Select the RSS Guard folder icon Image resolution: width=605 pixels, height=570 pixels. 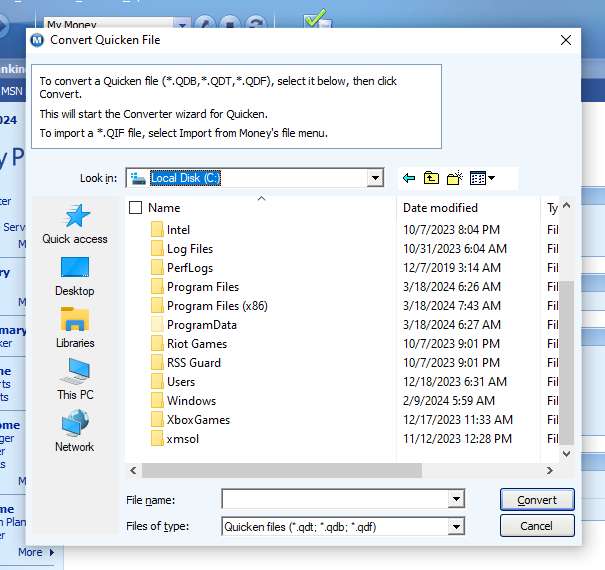157,363
